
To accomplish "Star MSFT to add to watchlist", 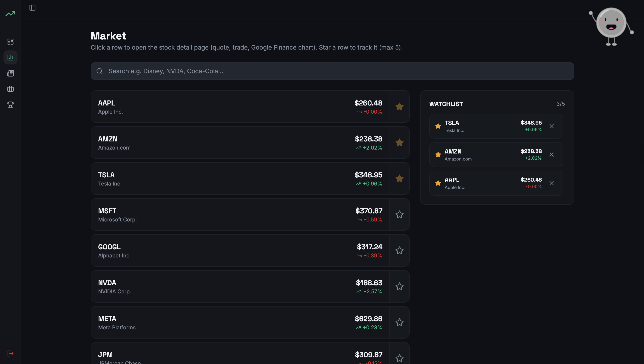I will (399, 214).
